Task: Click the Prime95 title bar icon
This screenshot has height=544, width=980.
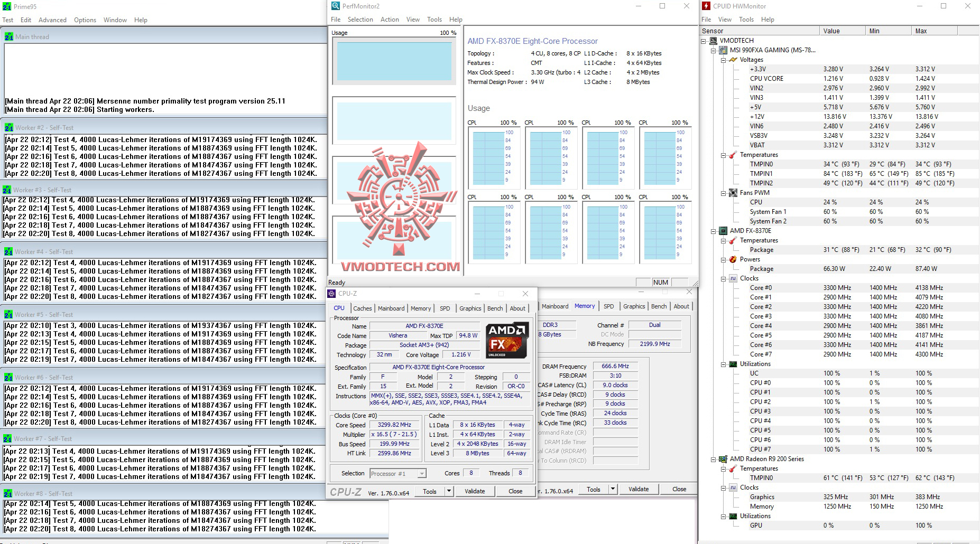Action: click(7, 6)
